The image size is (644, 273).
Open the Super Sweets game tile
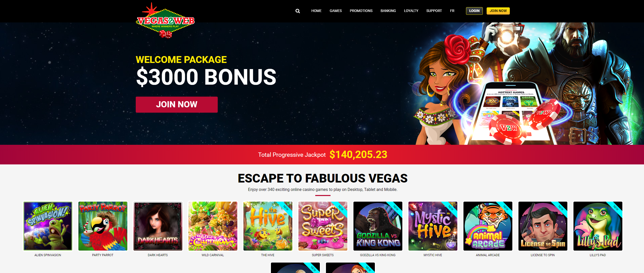323,226
